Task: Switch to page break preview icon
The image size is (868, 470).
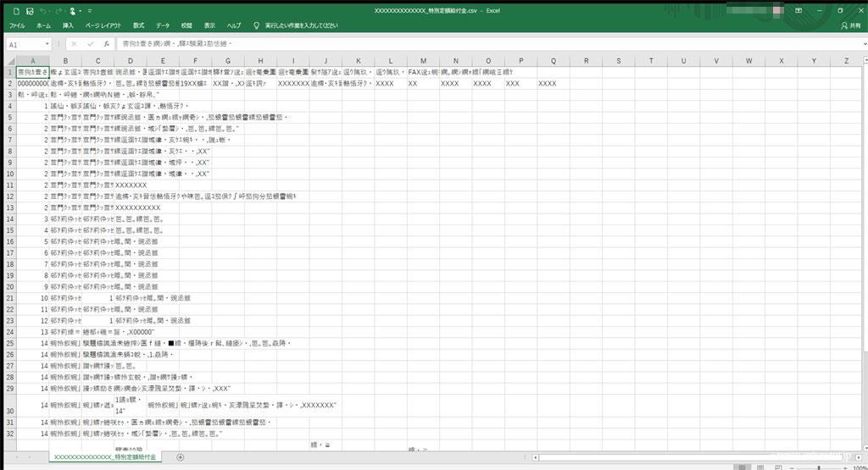Action: coord(778,467)
